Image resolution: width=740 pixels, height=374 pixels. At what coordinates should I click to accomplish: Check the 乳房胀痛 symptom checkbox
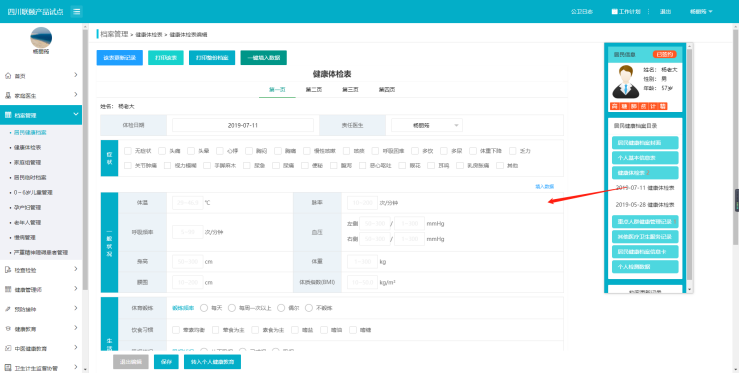(460, 166)
